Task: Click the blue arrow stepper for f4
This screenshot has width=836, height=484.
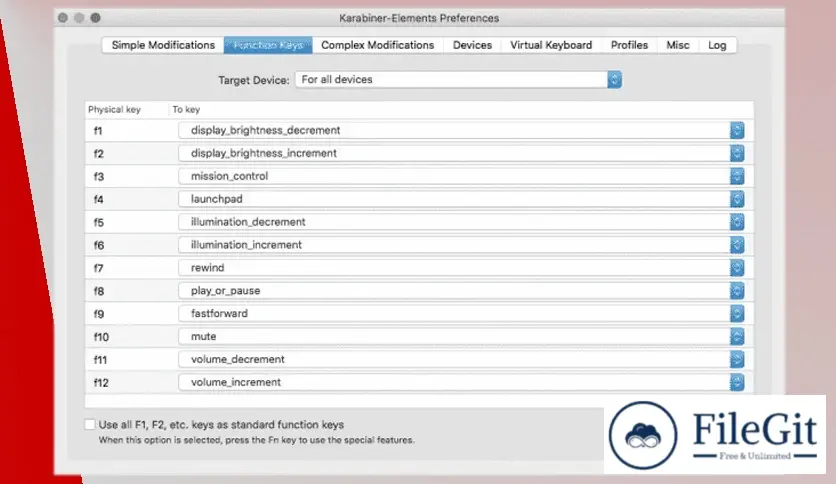Action: click(737, 199)
